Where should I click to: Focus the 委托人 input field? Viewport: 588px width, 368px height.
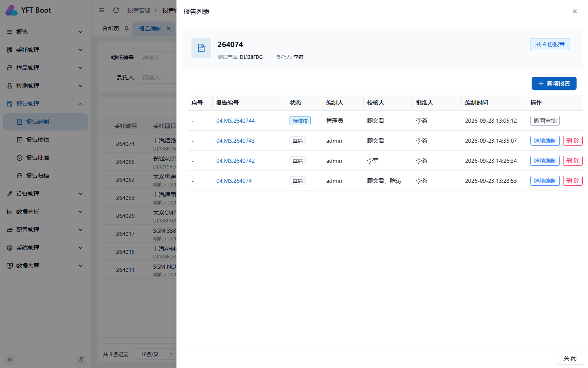click(x=157, y=77)
